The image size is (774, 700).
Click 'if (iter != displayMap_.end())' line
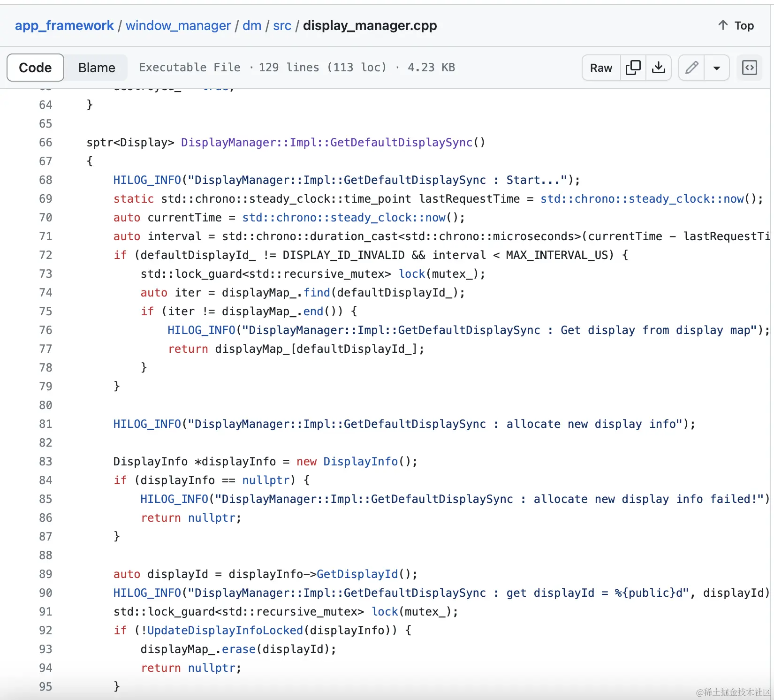coord(249,312)
